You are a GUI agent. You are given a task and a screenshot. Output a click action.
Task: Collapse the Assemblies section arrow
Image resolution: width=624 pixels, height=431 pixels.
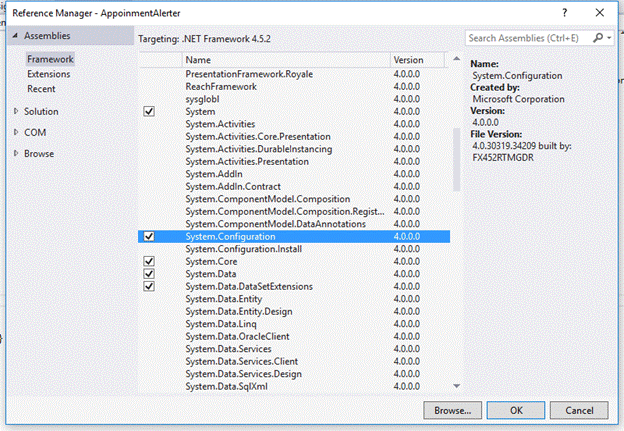[15, 35]
